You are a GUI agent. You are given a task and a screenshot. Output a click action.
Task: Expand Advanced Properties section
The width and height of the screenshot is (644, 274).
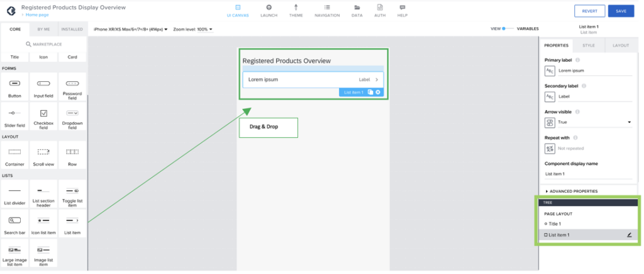click(572, 191)
